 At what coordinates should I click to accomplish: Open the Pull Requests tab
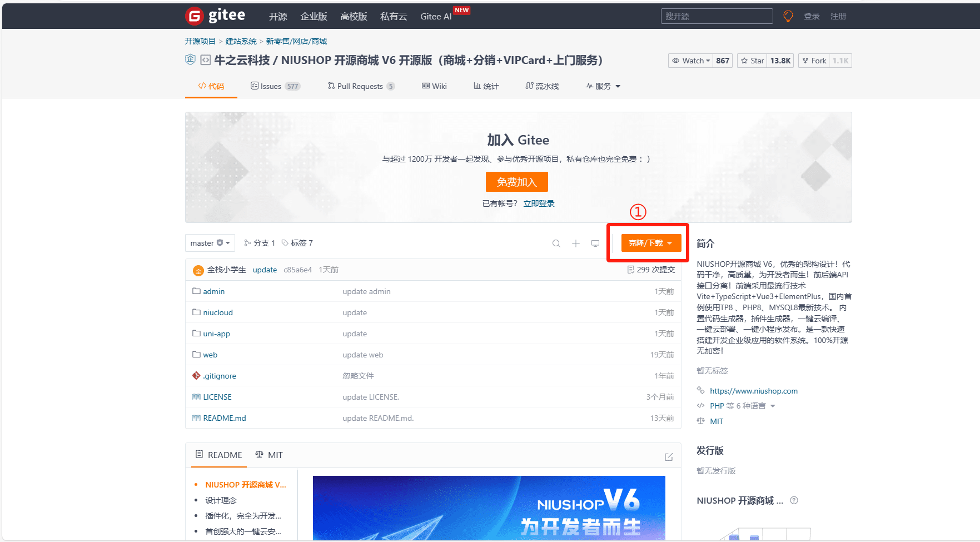360,86
